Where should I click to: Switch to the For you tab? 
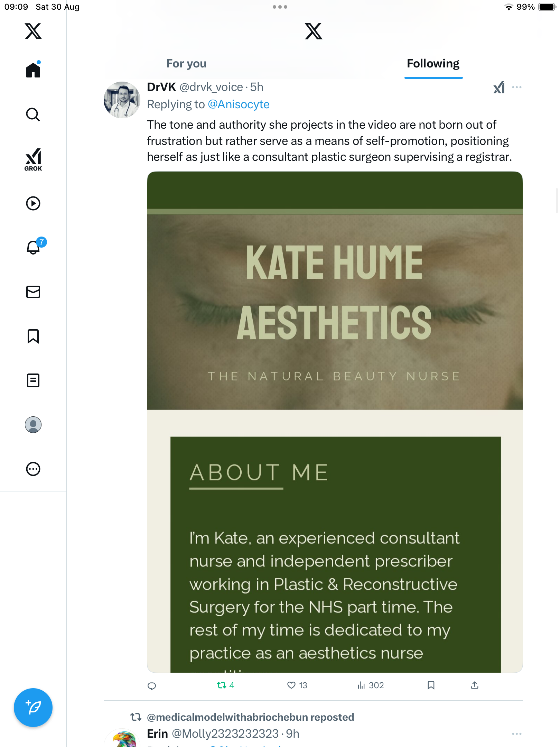(x=186, y=64)
